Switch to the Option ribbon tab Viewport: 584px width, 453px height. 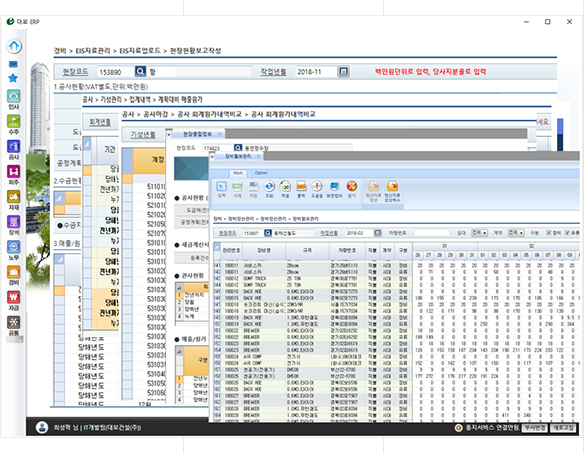click(x=261, y=173)
